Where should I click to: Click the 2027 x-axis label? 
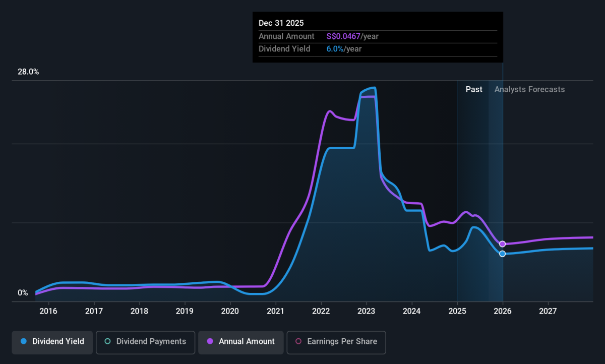click(x=548, y=311)
